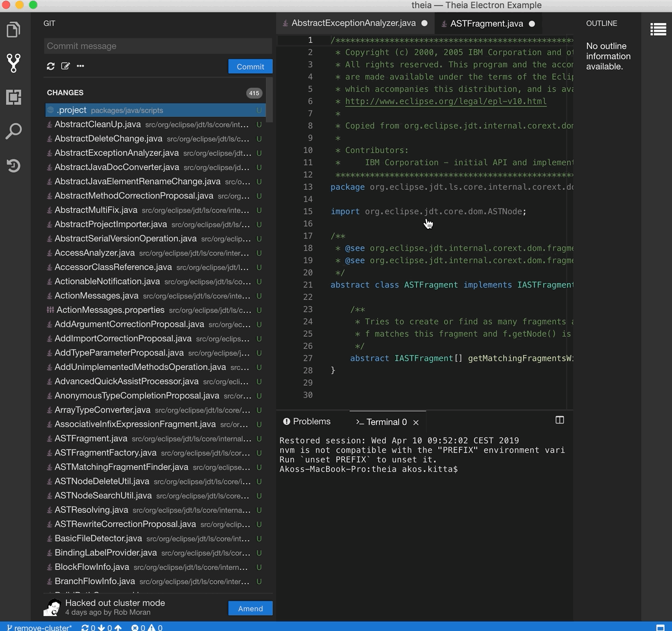Click the add signed-off-by edit icon

pyautogui.click(x=65, y=66)
